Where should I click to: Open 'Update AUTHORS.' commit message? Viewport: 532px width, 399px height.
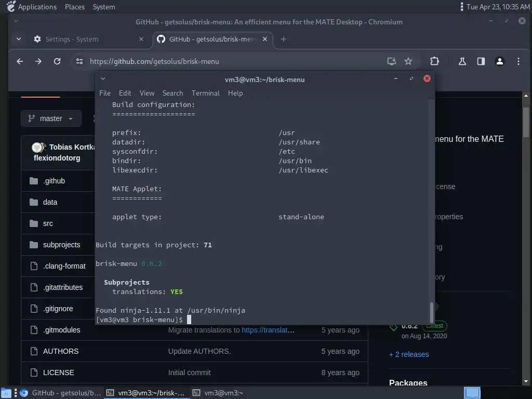[199, 352]
